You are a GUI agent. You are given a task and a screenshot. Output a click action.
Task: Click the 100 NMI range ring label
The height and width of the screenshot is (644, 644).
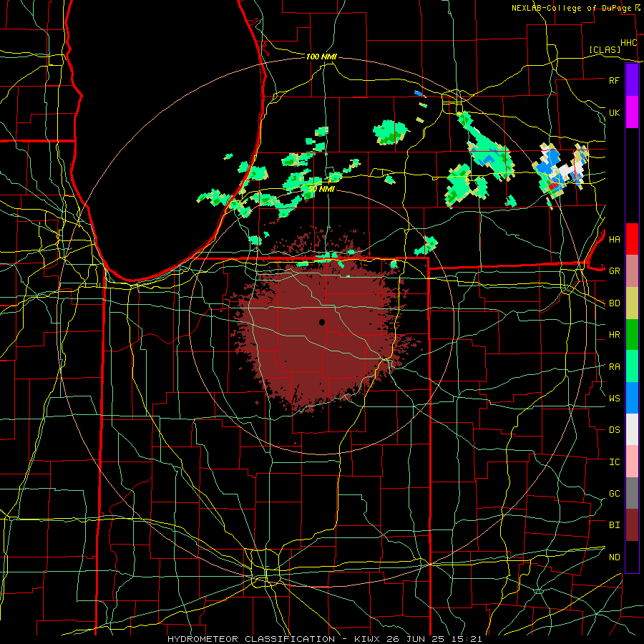pyautogui.click(x=321, y=57)
